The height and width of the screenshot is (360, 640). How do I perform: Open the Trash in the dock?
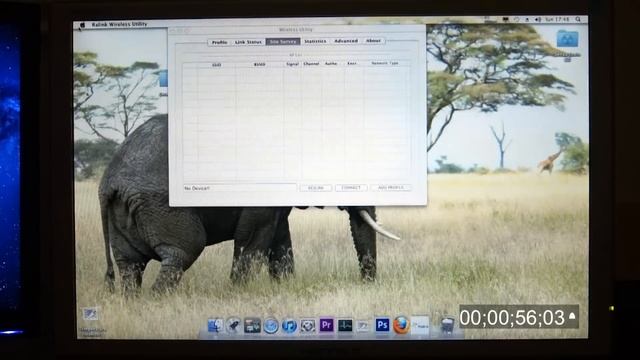[x=447, y=326]
